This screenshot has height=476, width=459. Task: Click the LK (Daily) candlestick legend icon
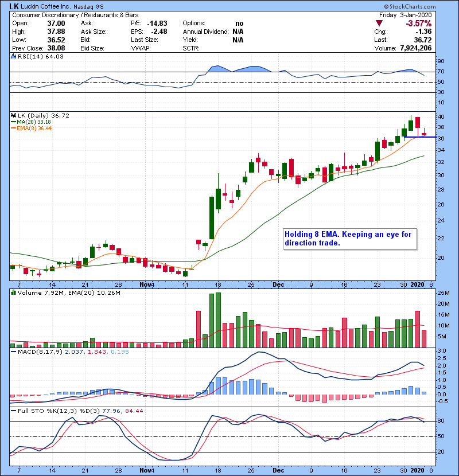click(13, 115)
